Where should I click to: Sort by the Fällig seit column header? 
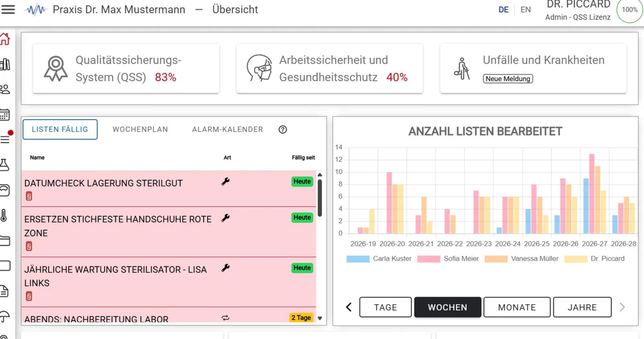(x=303, y=158)
